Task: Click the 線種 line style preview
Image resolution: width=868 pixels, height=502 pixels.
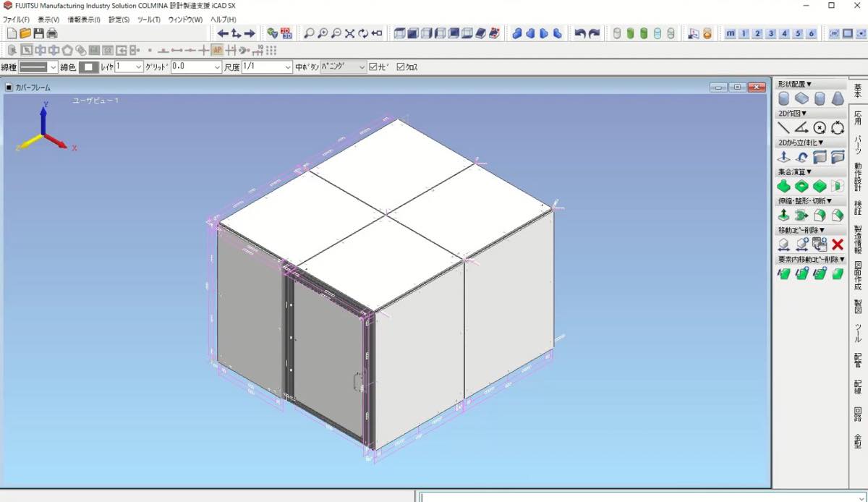Action: point(33,67)
